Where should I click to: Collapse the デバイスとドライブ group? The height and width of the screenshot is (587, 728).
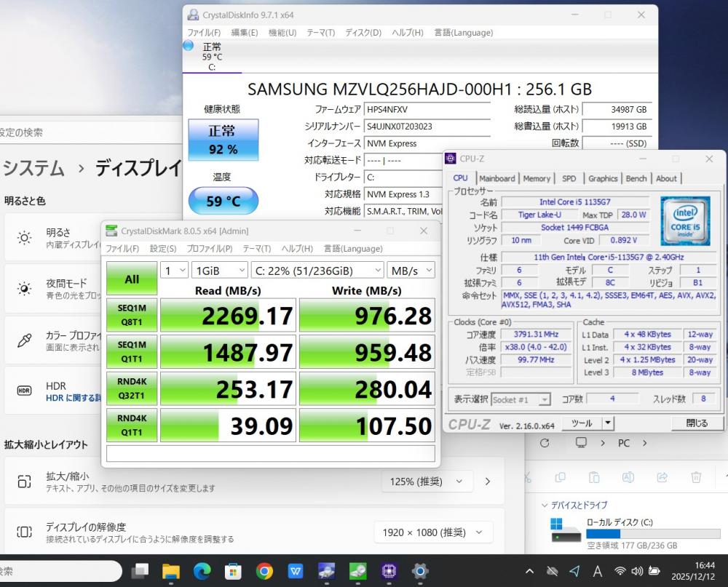545,505
